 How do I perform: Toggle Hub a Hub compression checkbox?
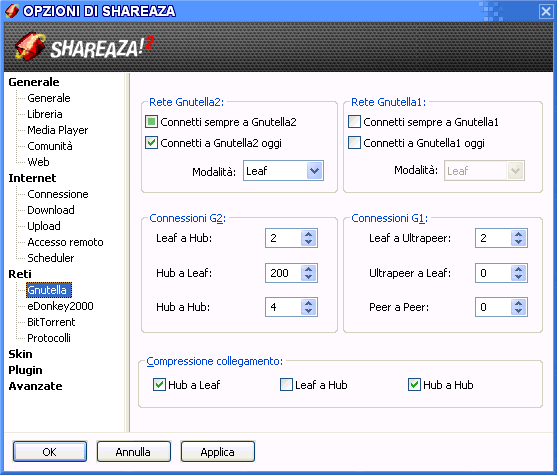pos(414,385)
